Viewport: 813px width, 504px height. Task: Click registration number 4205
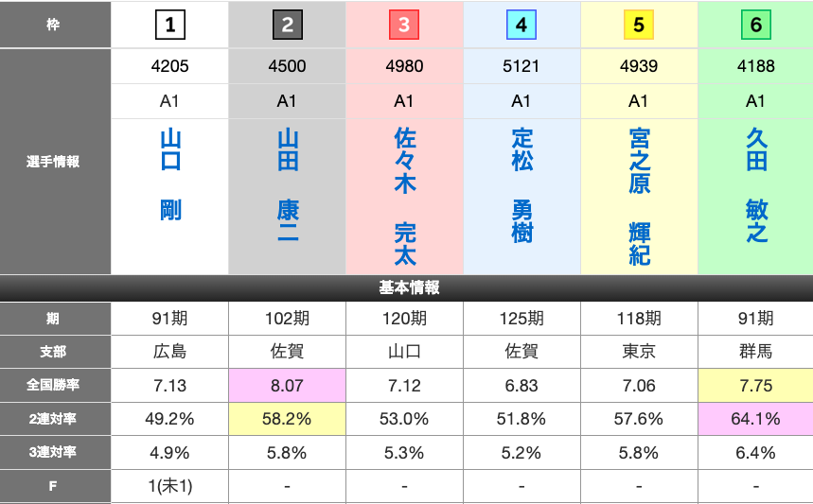pos(170,66)
